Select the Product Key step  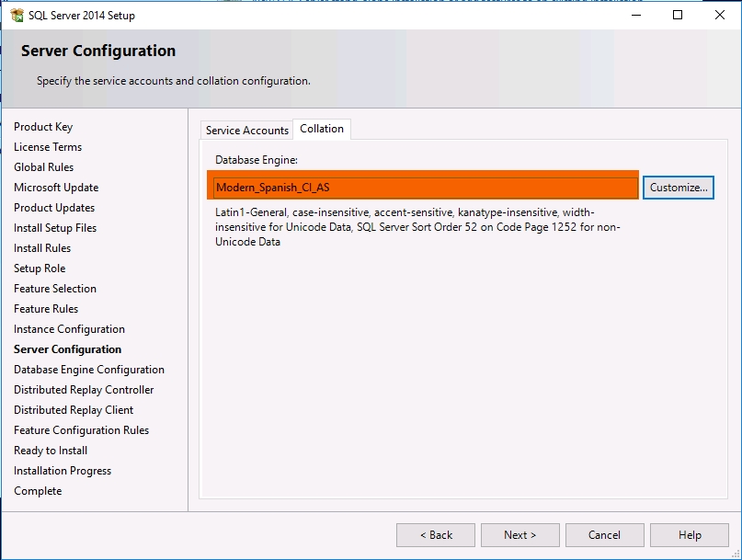pyautogui.click(x=43, y=127)
